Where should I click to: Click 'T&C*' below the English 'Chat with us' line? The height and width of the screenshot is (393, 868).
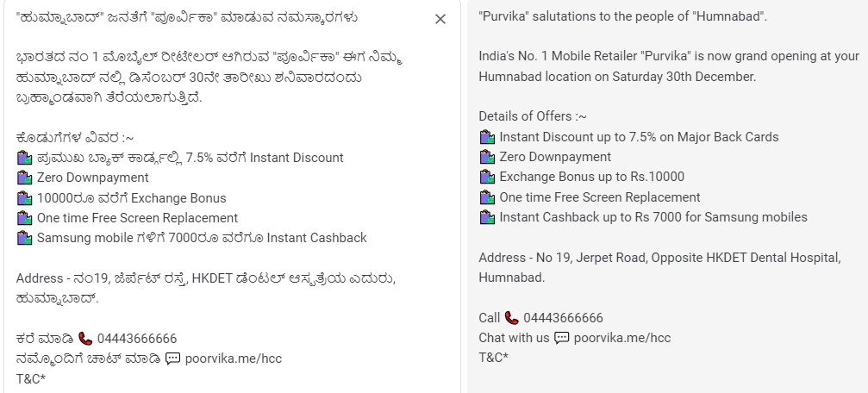[x=494, y=358]
